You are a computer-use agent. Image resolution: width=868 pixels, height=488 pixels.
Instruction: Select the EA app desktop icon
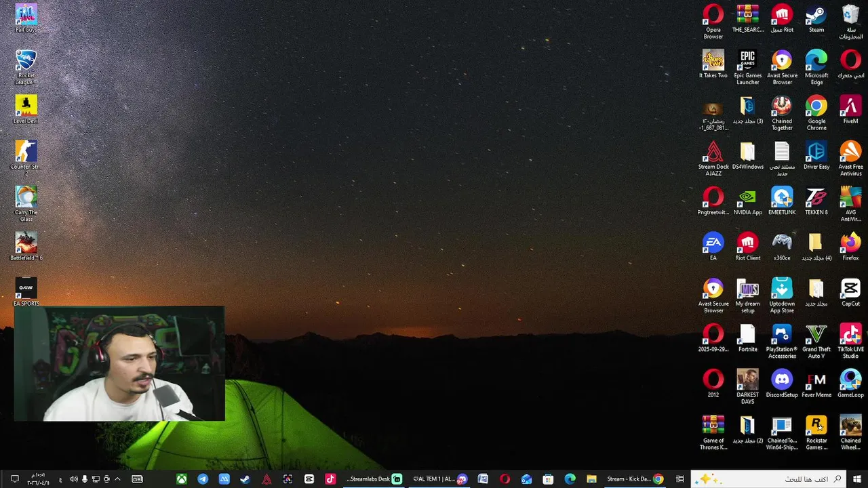[x=713, y=246]
